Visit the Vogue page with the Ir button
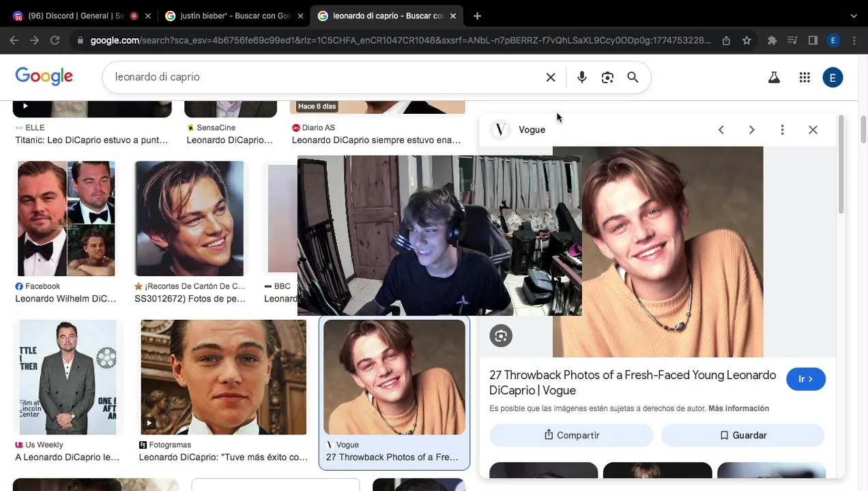Viewport: 868px width, 491px height. point(806,379)
